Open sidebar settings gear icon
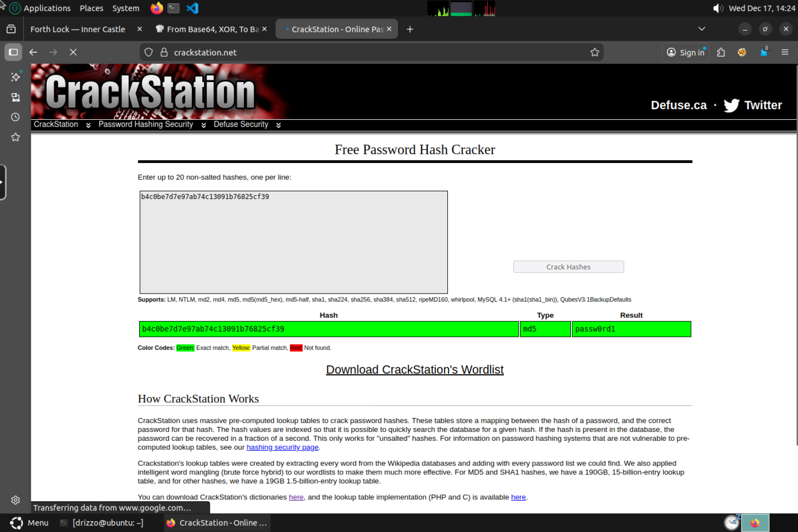The height and width of the screenshot is (532, 798). point(16,500)
